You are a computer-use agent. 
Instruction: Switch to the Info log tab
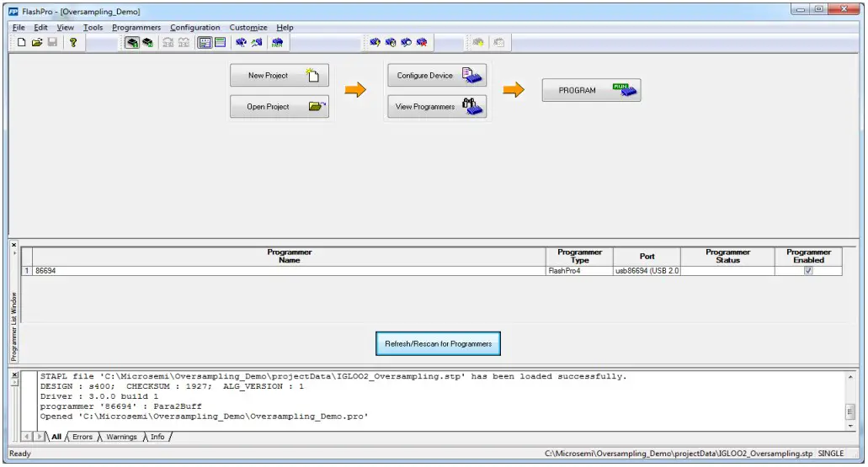pyautogui.click(x=157, y=437)
